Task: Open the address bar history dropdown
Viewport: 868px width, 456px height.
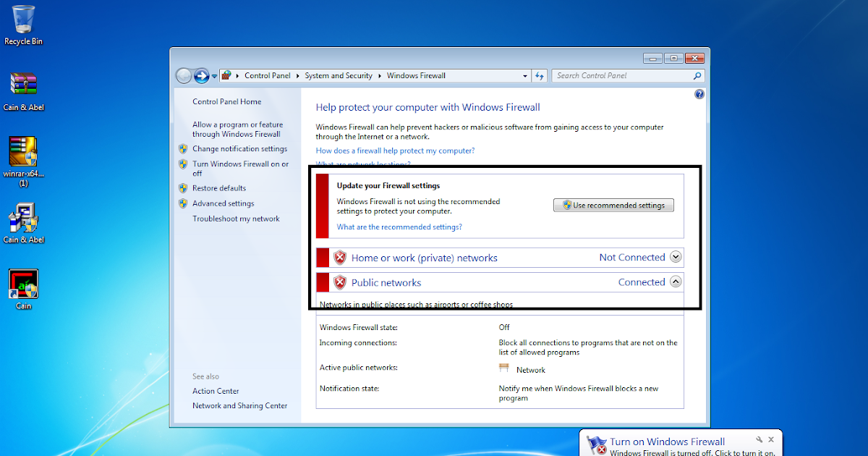Action: click(526, 76)
